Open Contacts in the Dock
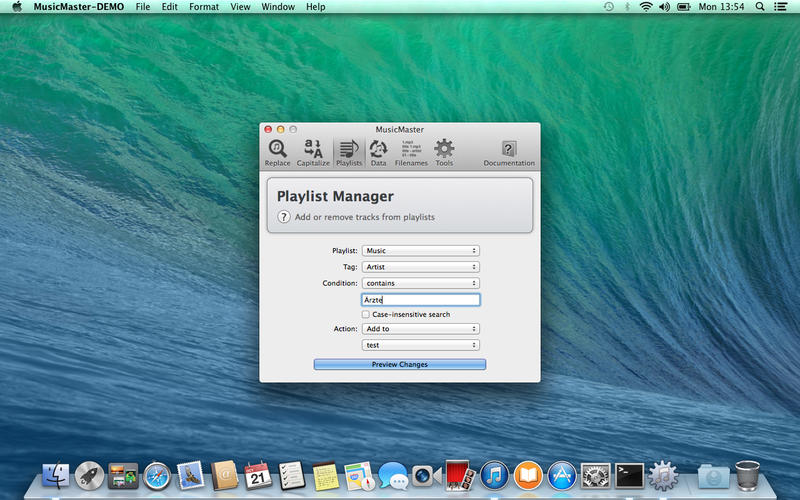 224,476
